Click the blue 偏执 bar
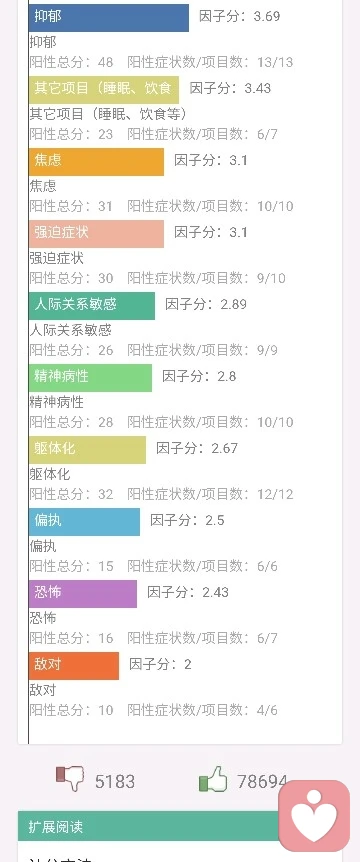 (x=84, y=522)
